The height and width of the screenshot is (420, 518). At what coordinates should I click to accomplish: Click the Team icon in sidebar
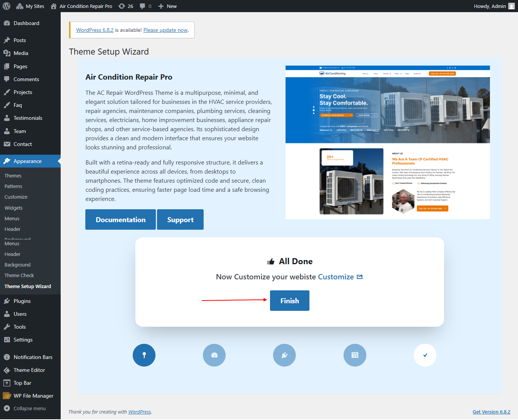[7, 131]
